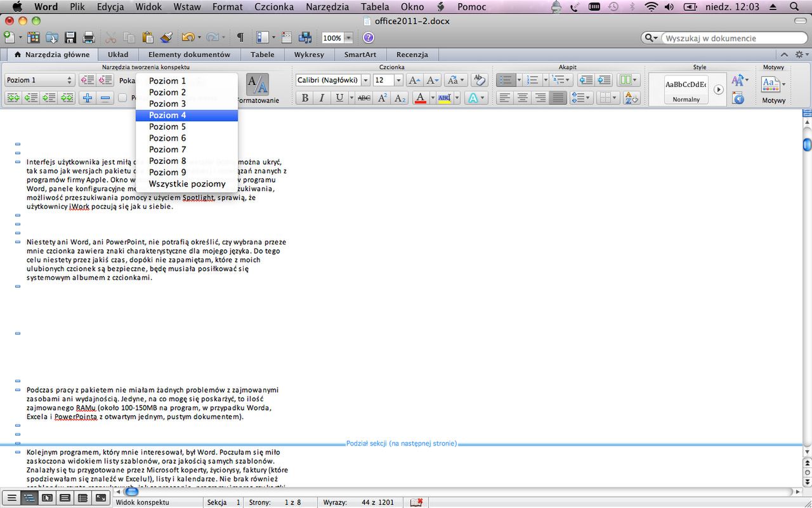This screenshot has height=508, width=812.
Task: Increase paragraph indent
Action: tap(604, 80)
